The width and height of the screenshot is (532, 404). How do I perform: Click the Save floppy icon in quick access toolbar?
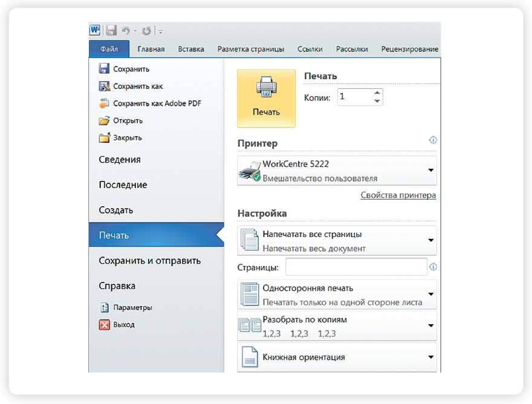111,31
